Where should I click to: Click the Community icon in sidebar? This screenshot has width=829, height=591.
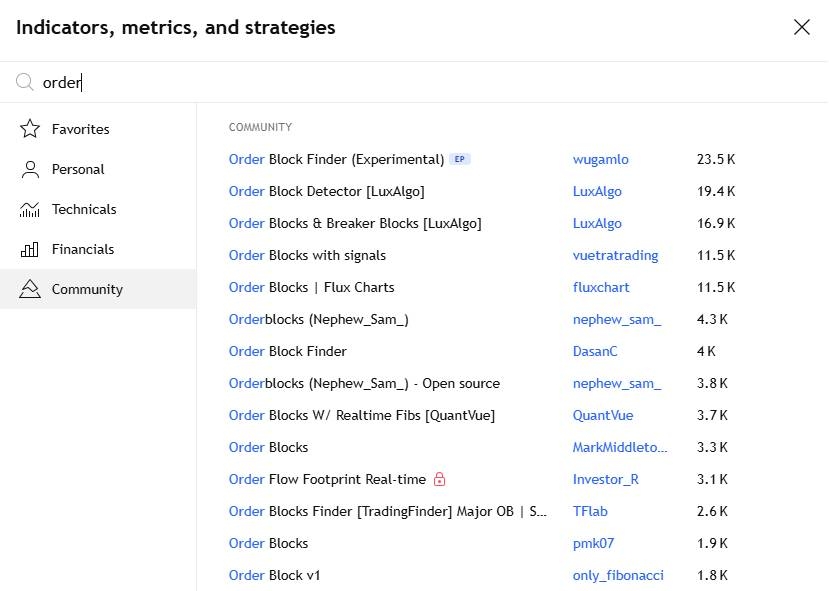30,289
